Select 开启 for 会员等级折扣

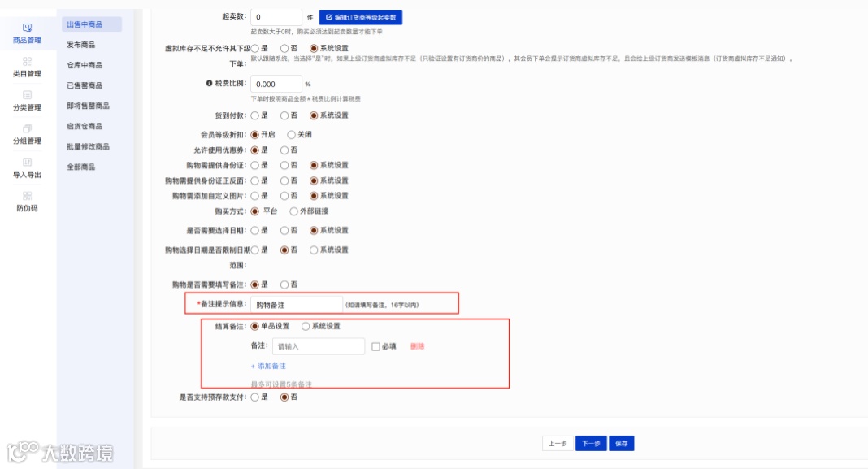[x=254, y=135]
